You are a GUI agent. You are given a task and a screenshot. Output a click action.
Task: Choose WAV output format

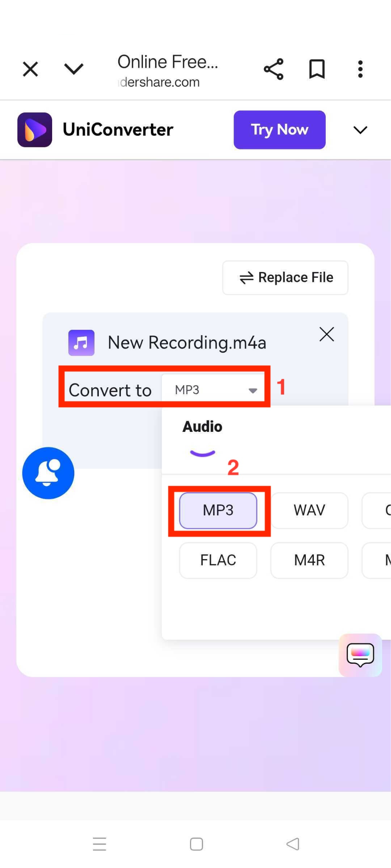click(x=310, y=510)
